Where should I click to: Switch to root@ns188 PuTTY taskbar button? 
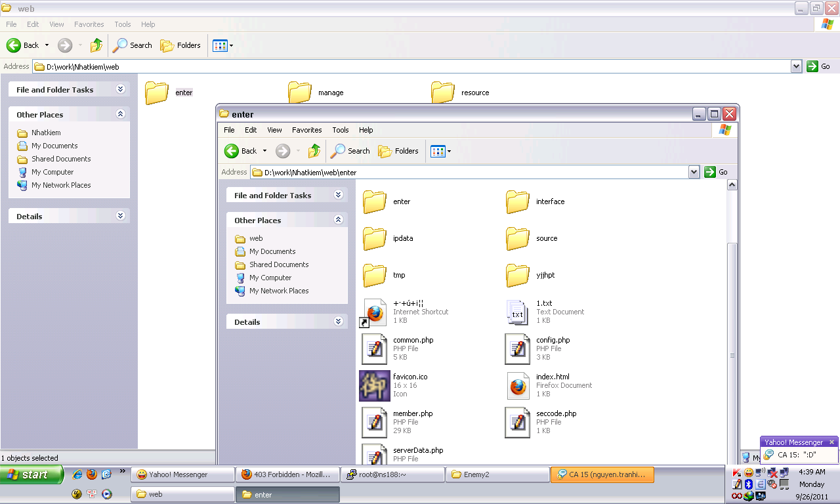click(393, 474)
